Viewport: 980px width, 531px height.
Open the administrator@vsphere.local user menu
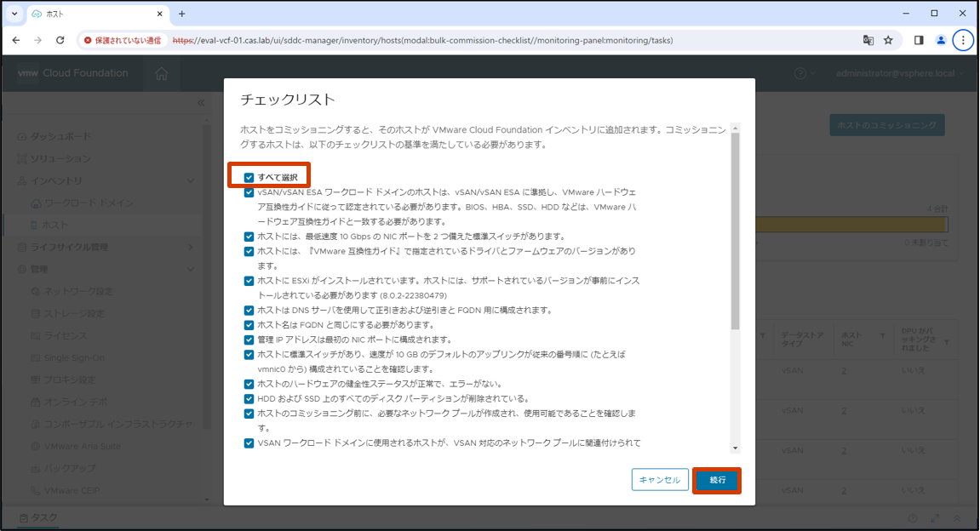(900, 73)
